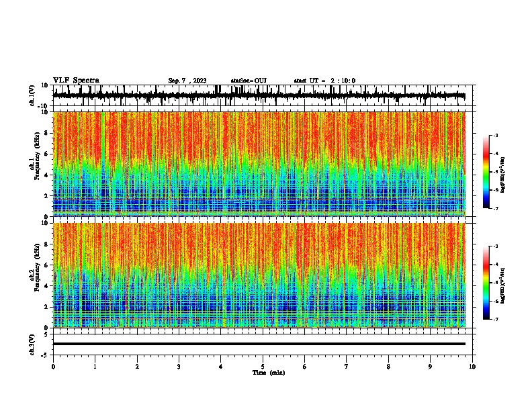Click the "VLF Spectra" title text
Image resolution: width=532 pixels, height=411 pixels.
point(76,81)
